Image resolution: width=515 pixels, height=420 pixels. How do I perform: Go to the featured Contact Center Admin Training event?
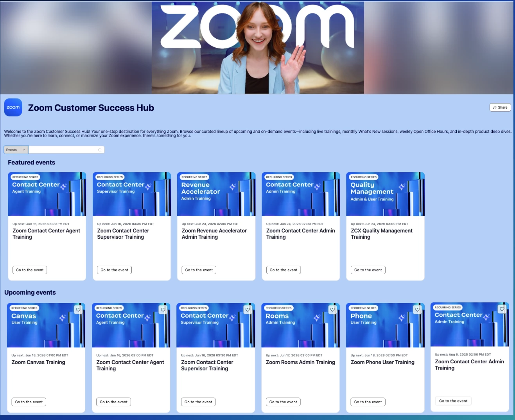click(284, 270)
